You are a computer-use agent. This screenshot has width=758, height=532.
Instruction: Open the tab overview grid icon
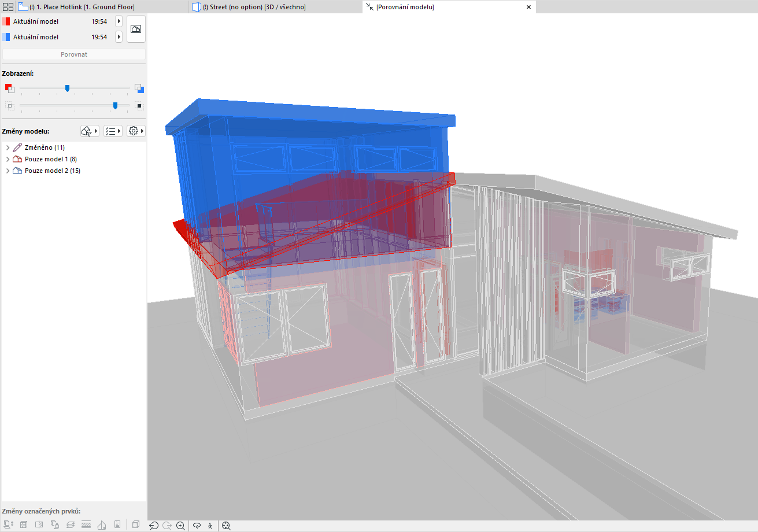[8, 7]
